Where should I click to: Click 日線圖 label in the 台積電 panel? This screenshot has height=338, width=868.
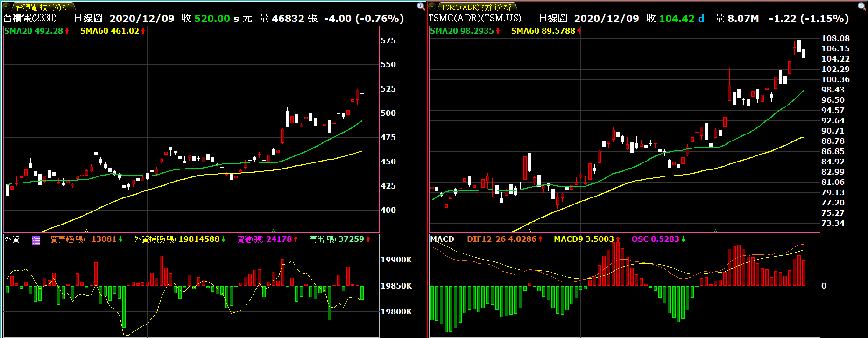point(88,18)
